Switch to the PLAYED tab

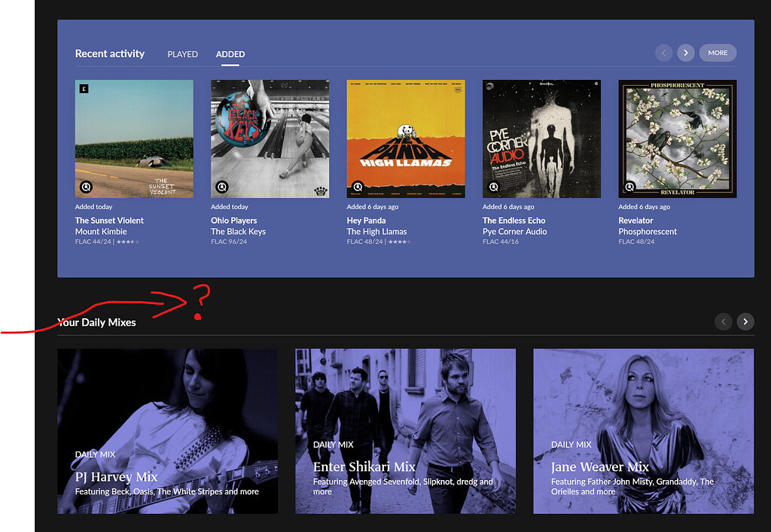tap(182, 53)
